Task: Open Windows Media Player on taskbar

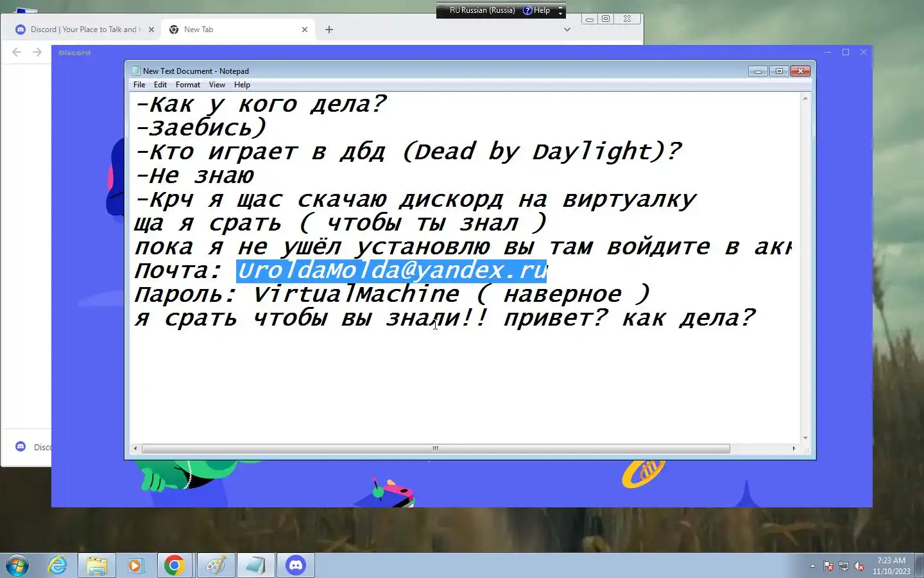Action: (136, 566)
